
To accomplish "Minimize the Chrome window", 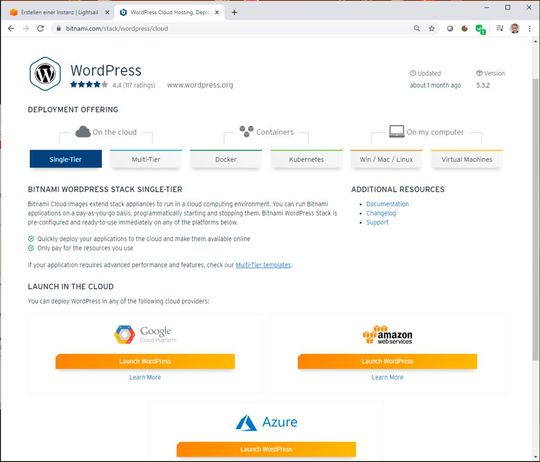I will tap(487, 7).
